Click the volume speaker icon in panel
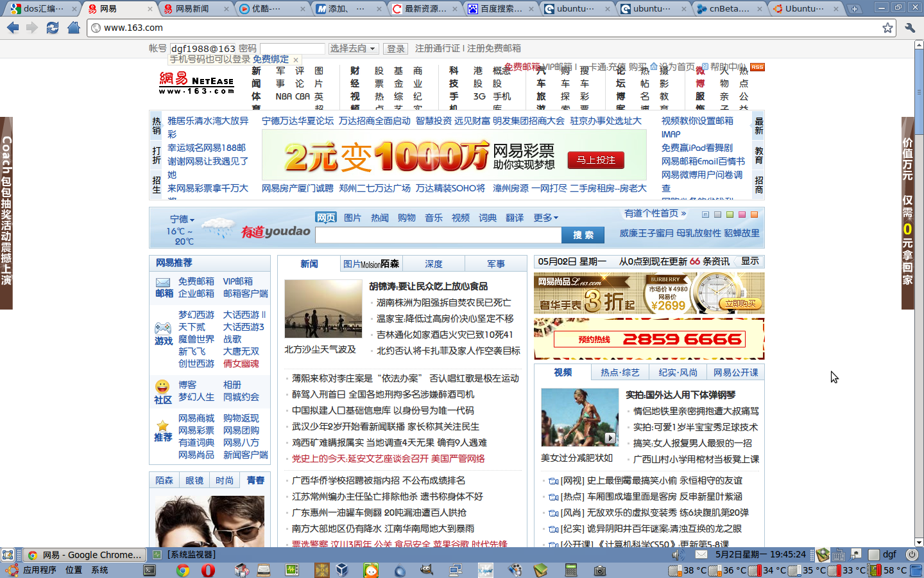This screenshot has height=578, width=924. 678,554
